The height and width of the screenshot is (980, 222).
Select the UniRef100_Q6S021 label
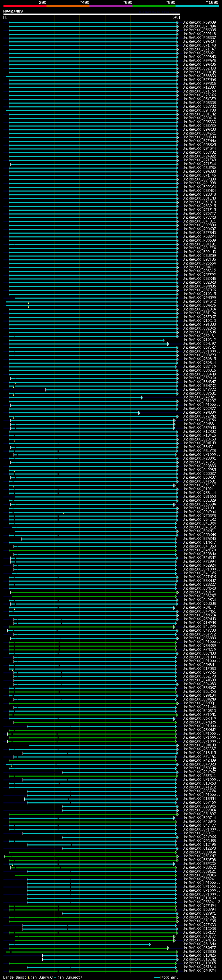point(199,53)
